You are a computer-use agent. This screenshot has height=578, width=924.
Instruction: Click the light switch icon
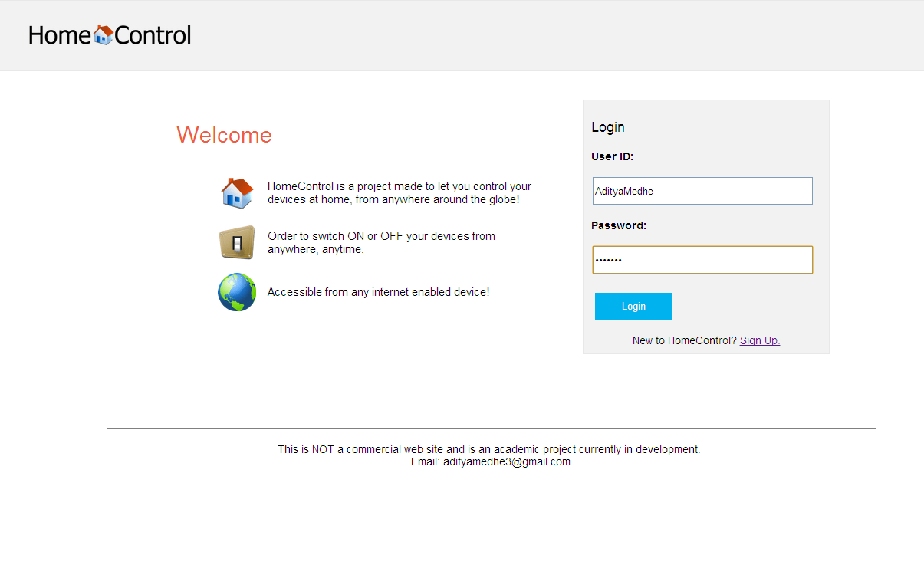click(237, 243)
